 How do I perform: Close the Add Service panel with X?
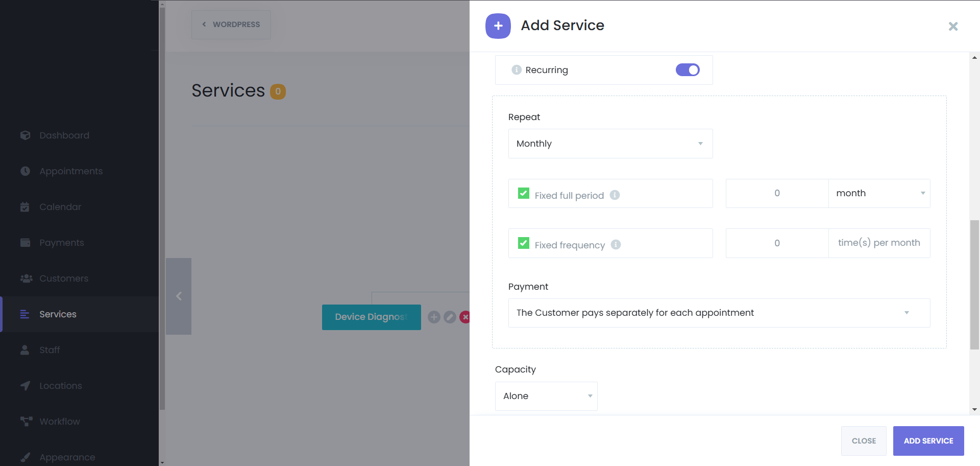(x=952, y=26)
